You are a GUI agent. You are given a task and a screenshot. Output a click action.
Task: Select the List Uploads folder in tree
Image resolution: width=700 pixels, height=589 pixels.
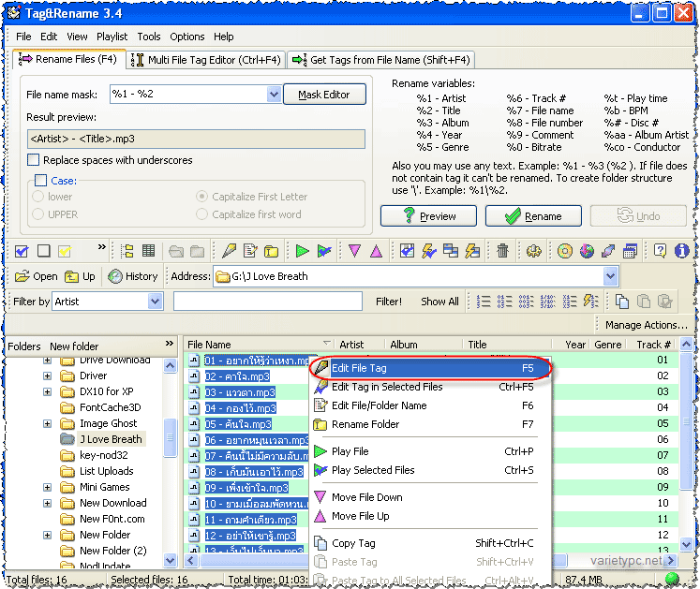tap(106, 471)
